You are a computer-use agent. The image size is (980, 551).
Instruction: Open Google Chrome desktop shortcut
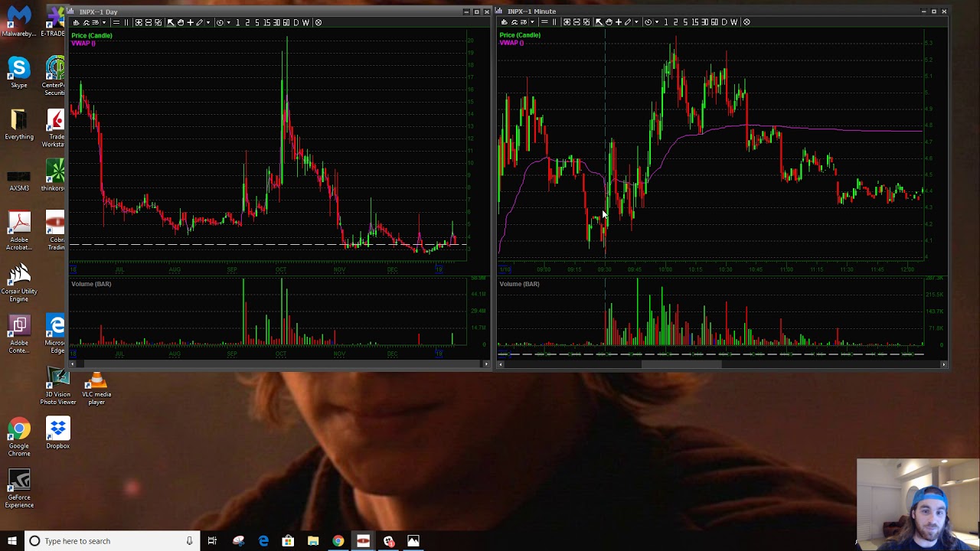(x=19, y=437)
